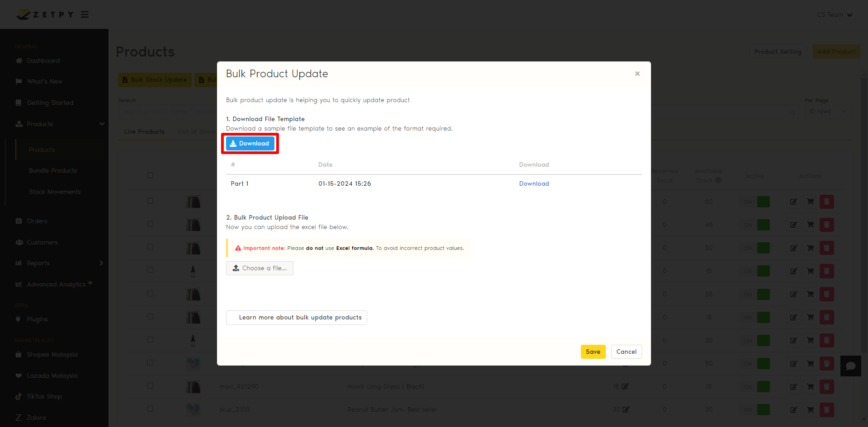Open the live chat bubble icon

(850, 366)
